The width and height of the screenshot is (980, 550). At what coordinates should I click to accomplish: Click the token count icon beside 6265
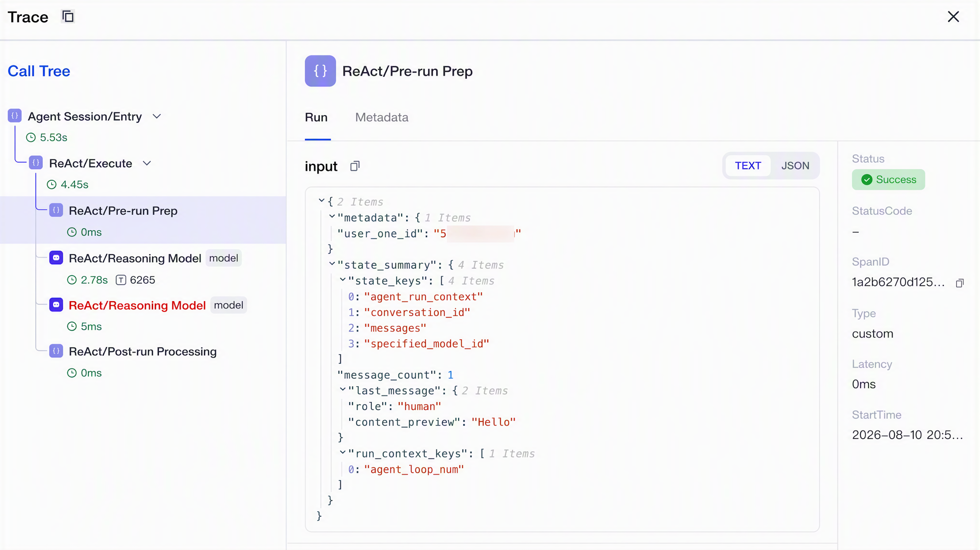point(121,280)
